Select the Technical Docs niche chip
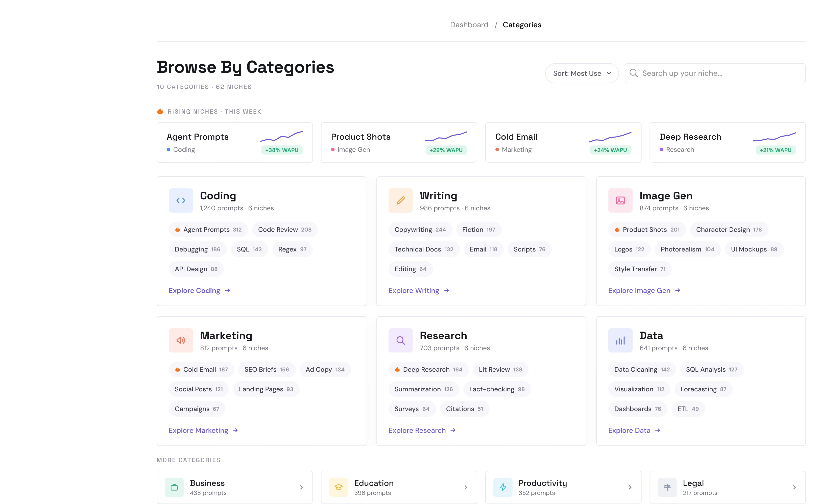817x504 pixels. tap(424, 249)
